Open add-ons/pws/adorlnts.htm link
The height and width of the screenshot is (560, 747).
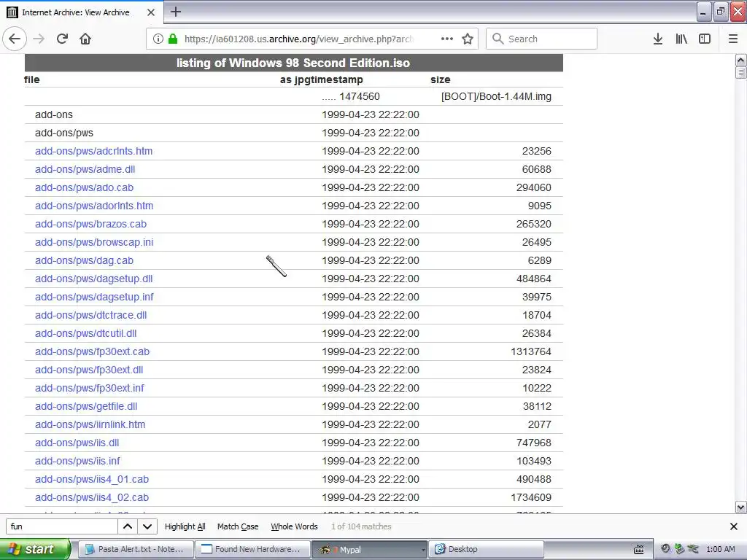pyautogui.click(x=94, y=206)
